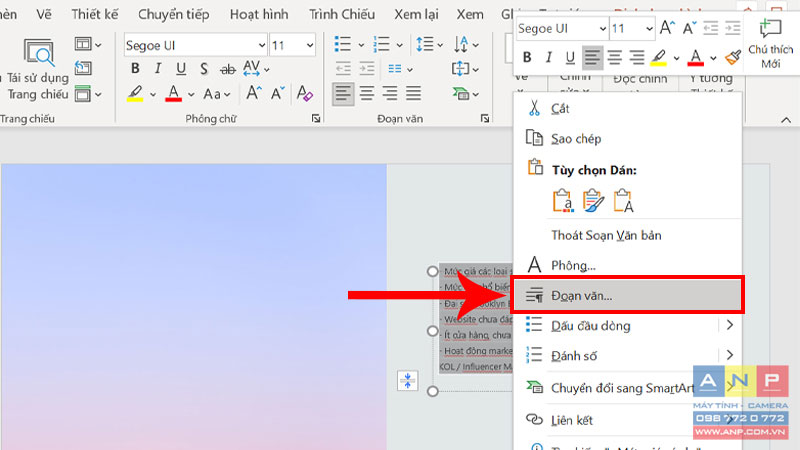Align left in ribbon paragraph group
This screenshot has width=800, height=450.
[x=343, y=93]
